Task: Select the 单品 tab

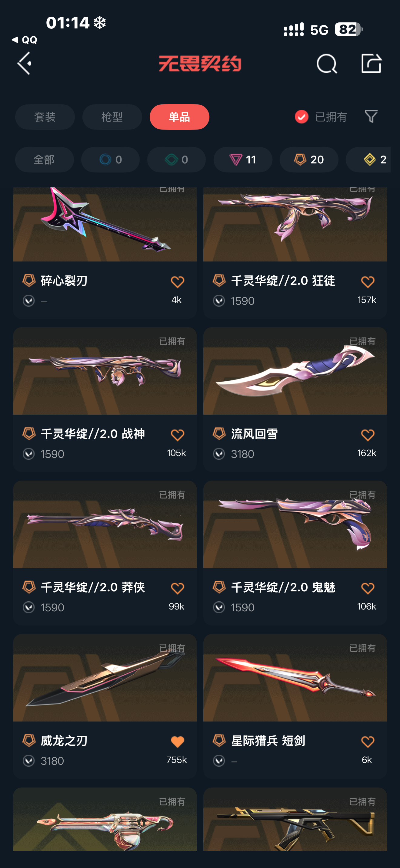Action: pos(179,117)
